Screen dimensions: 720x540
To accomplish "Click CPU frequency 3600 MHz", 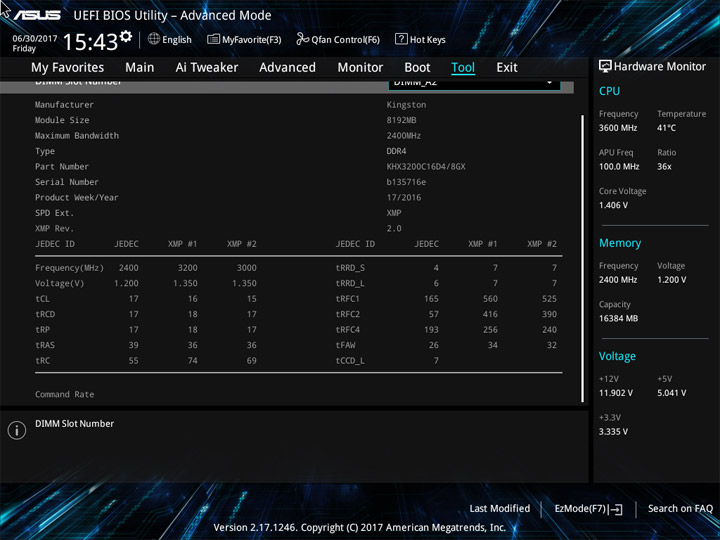I will pyautogui.click(x=618, y=128).
